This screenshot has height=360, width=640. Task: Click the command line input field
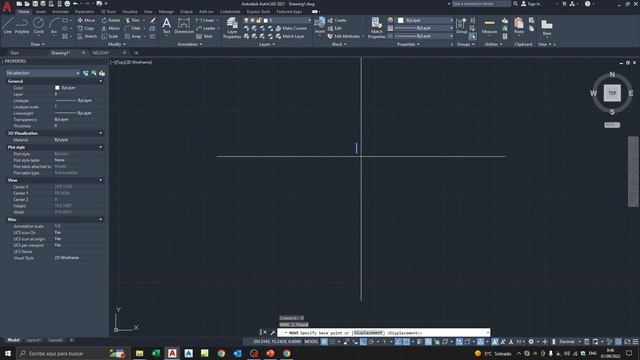coord(384,333)
